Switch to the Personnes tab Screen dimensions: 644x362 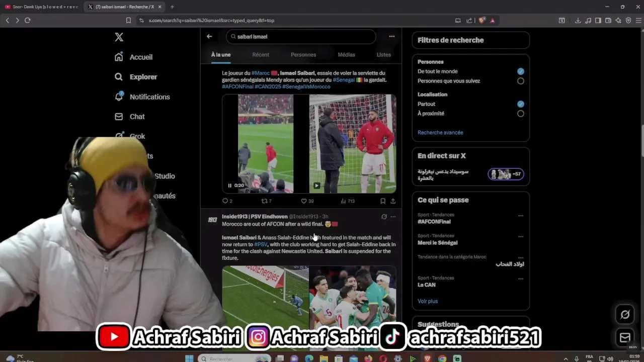(303, 54)
